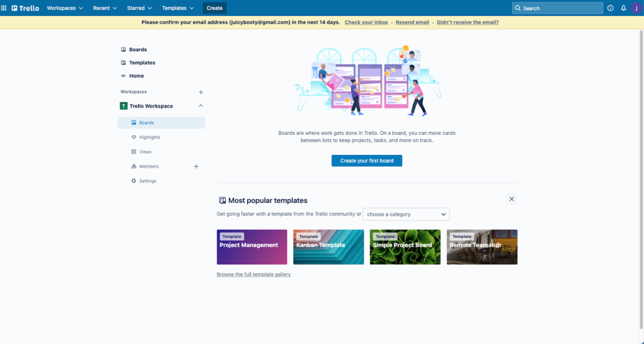
Task: Click the Resend email link
Action: click(x=412, y=22)
